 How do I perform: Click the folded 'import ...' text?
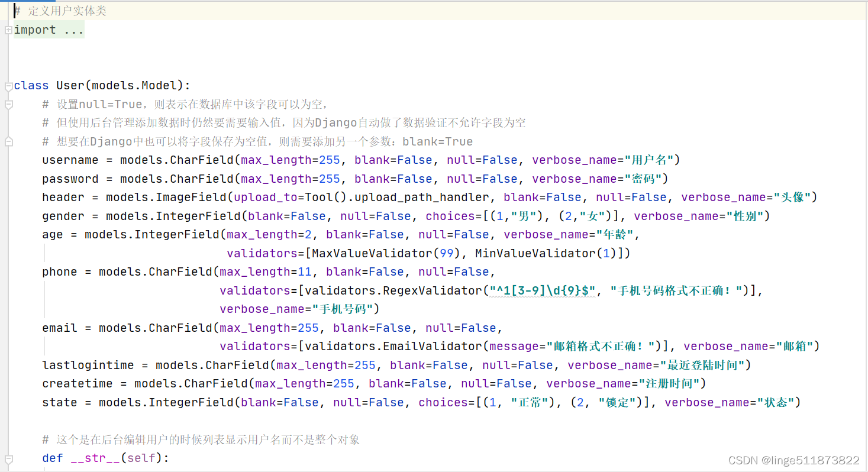point(49,30)
